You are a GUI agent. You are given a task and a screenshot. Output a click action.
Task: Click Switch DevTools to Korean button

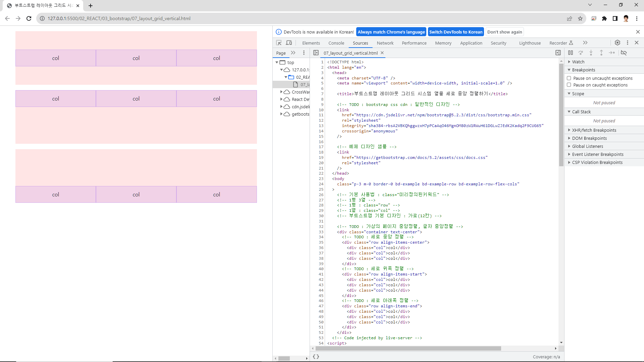click(x=456, y=32)
